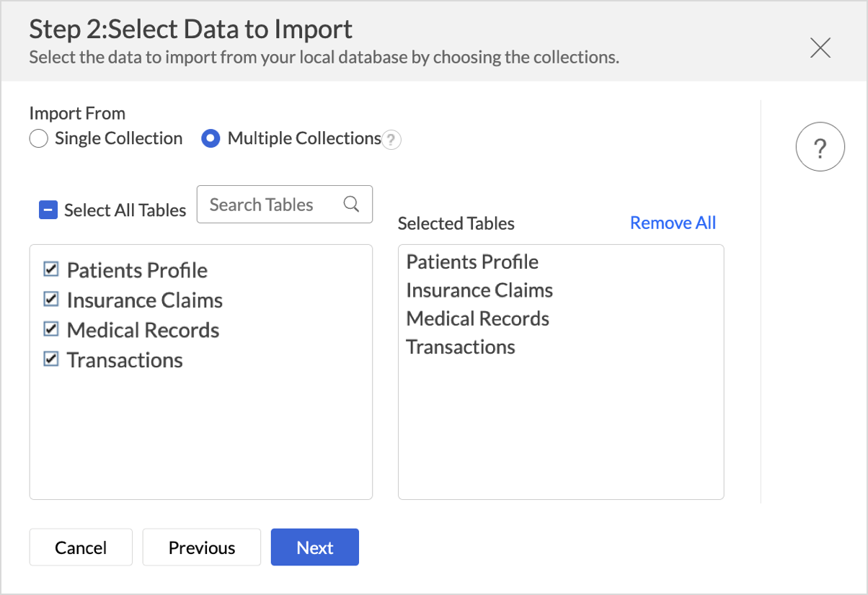Go back with the Previous button

tap(202, 547)
